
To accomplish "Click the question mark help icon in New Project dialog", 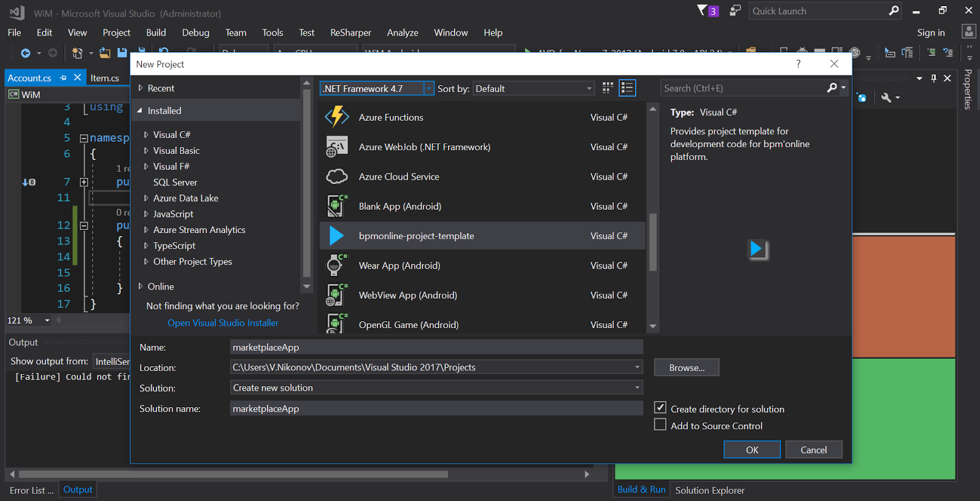I will tap(798, 64).
